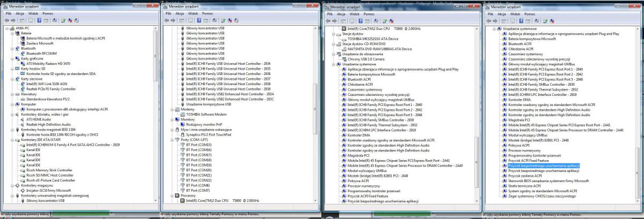Open Akcja menu in the Stacje dysków window
The width and height of the screenshot is (644, 219).
(x=341, y=14)
